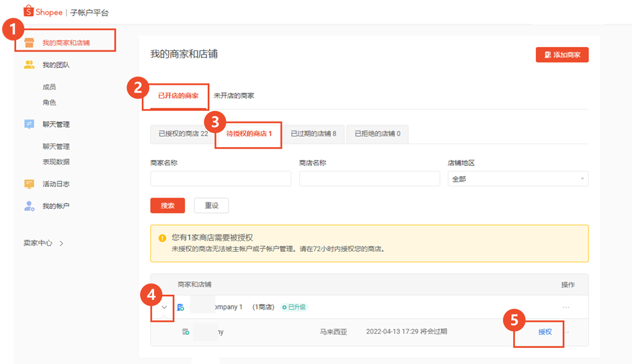Open the 店铺地区 dropdown
The width and height of the screenshot is (632, 364).
coord(518,179)
